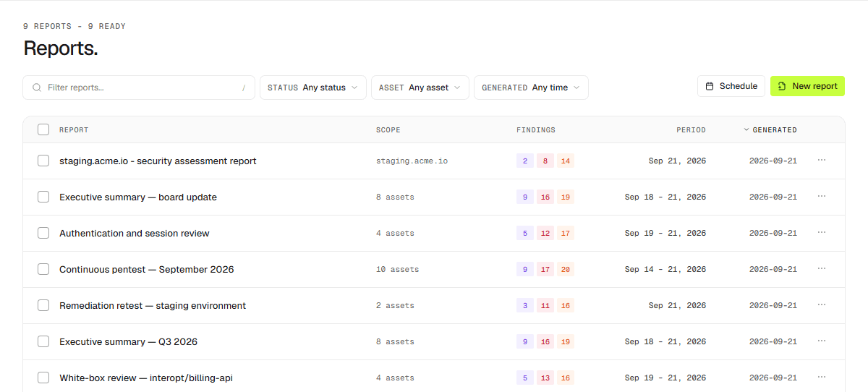This screenshot has width=868, height=392.
Task: Open the Status Any status dropdown
Action: click(x=313, y=88)
